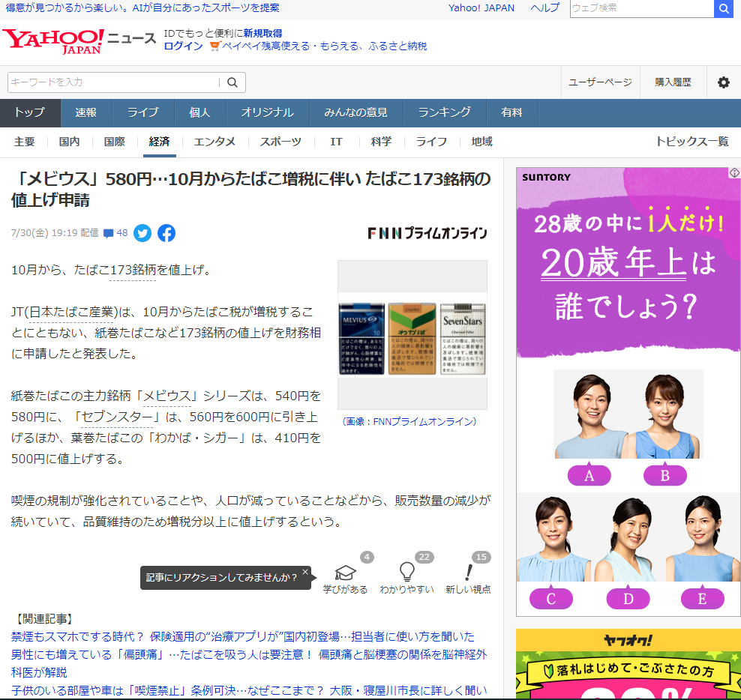Click the セブンスター keyword link
Screen dimensions: 741x700
[117, 417]
